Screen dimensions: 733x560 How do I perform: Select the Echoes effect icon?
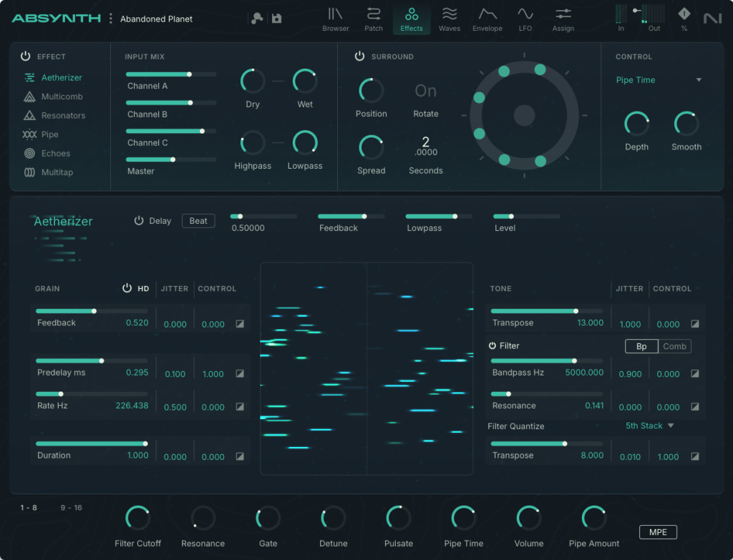coord(29,153)
